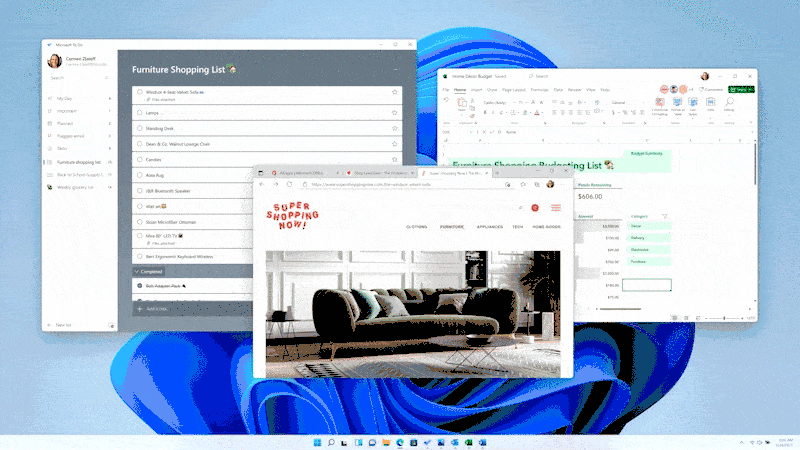
Task: Click Format as Table in Excel
Action: (677, 107)
